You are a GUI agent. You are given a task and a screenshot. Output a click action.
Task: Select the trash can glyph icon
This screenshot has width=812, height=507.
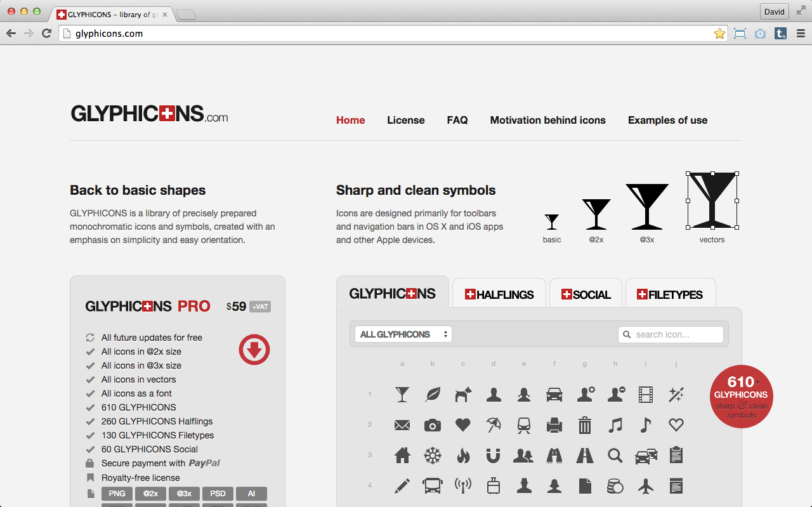[x=585, y=425]
